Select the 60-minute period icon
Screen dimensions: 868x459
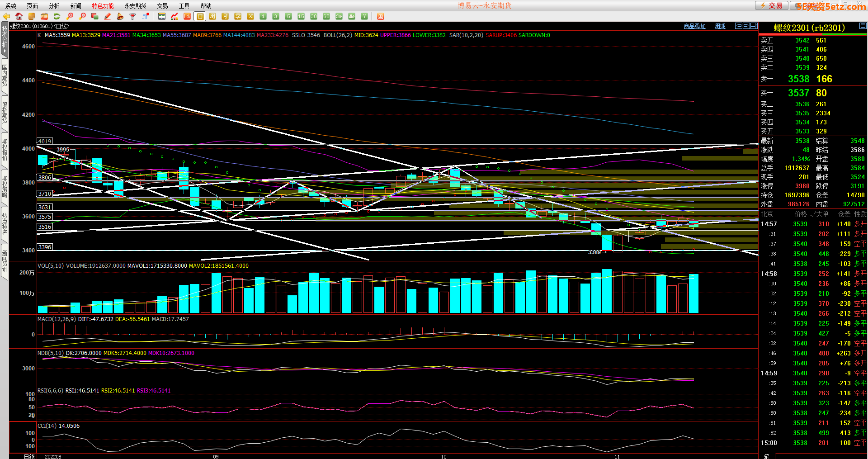click(x=326, y=16)
